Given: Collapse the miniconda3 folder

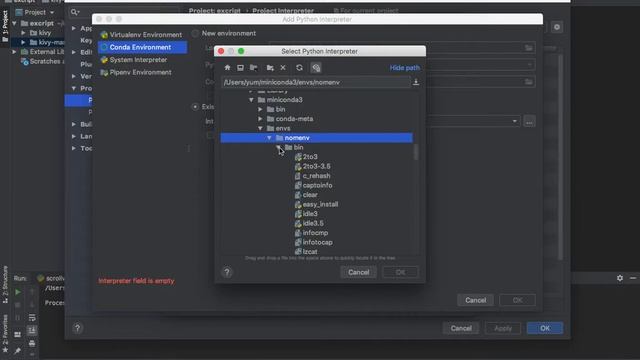Looking at the screenshot, I should tap(251, 100).
